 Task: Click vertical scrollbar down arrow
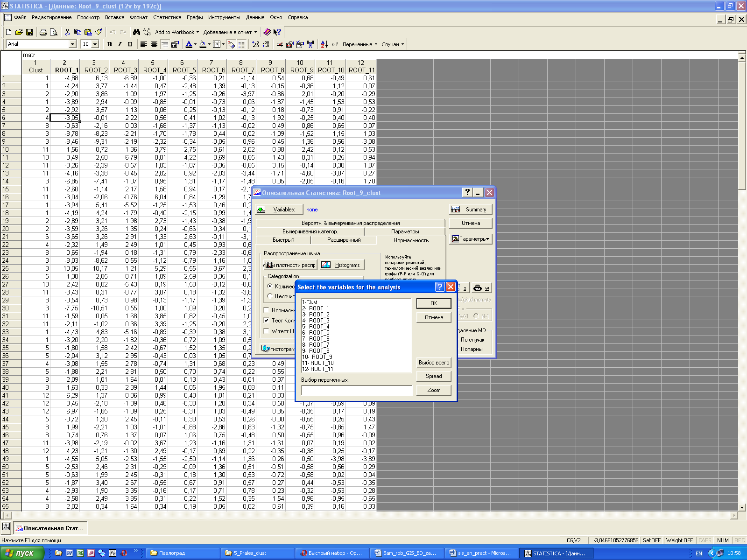[742, 507]
